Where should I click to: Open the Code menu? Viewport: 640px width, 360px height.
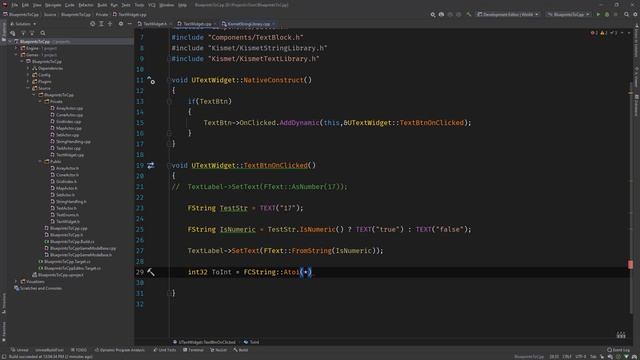click(x=70, y=5)
